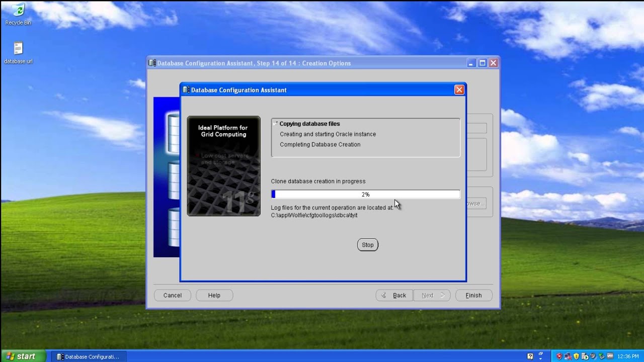The height and width of the screenshot is (362, 644).
Task: Select the Database Configuration Assistant taskbar button
Action: tap(88, 356)
